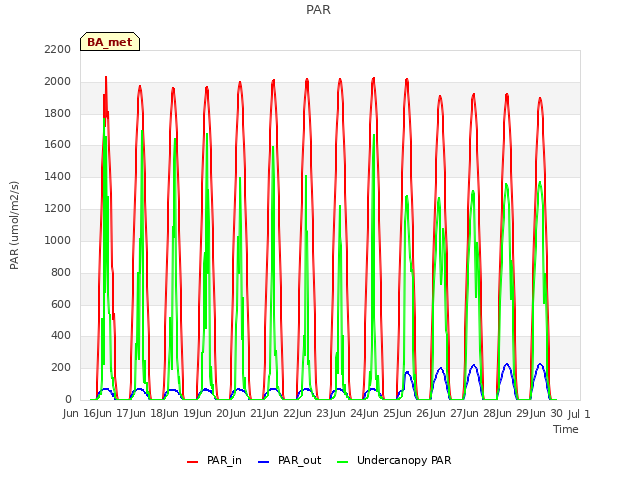Click the tallest red PAR_in spike on 16Jun
This screenshot has width=640, height=480.
[106, 78]
